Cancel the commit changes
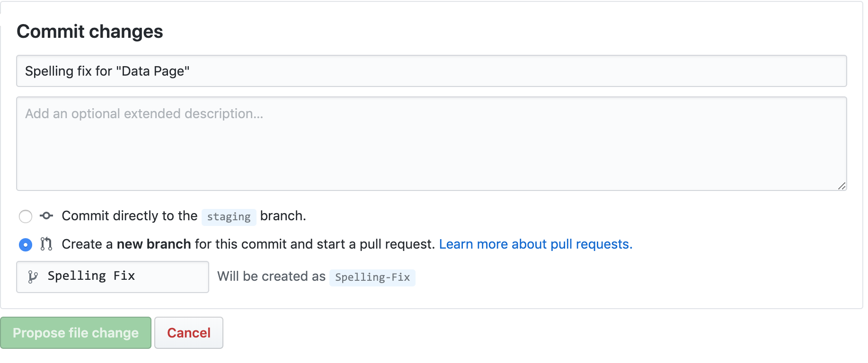This screenshot has width=868, height=363. (x=189, y=333)
